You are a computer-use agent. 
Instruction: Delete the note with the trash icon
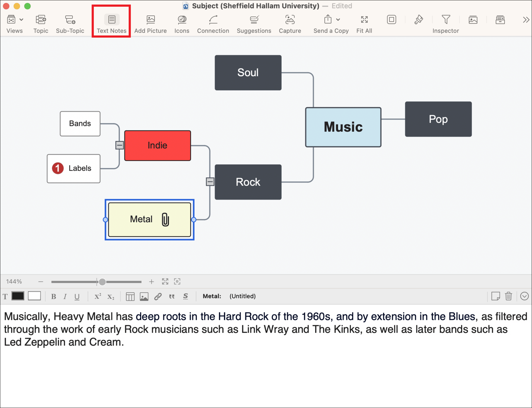pyautogui.click(x=508, y=296)
